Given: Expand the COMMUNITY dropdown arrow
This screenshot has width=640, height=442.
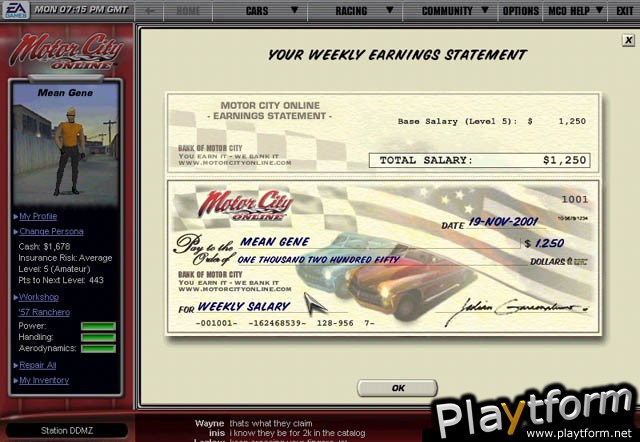Looking at the screenshot, I should [485, 10].
